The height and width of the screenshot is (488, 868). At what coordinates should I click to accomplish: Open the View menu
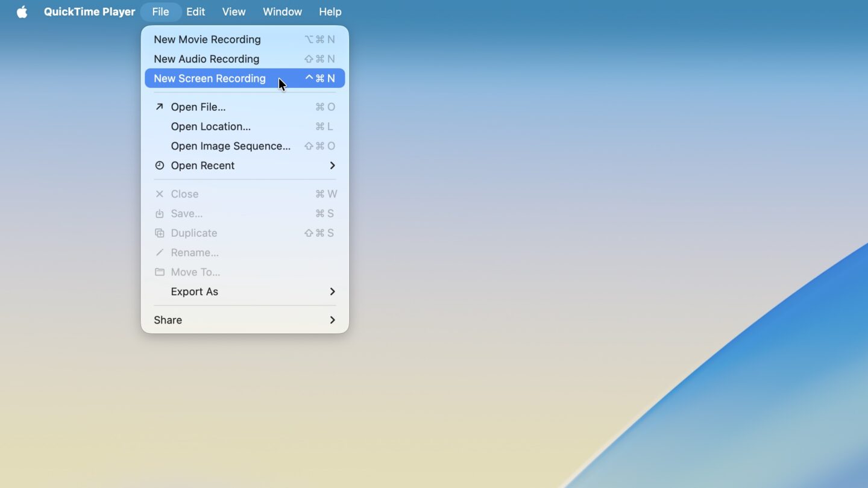pos(233,11)
